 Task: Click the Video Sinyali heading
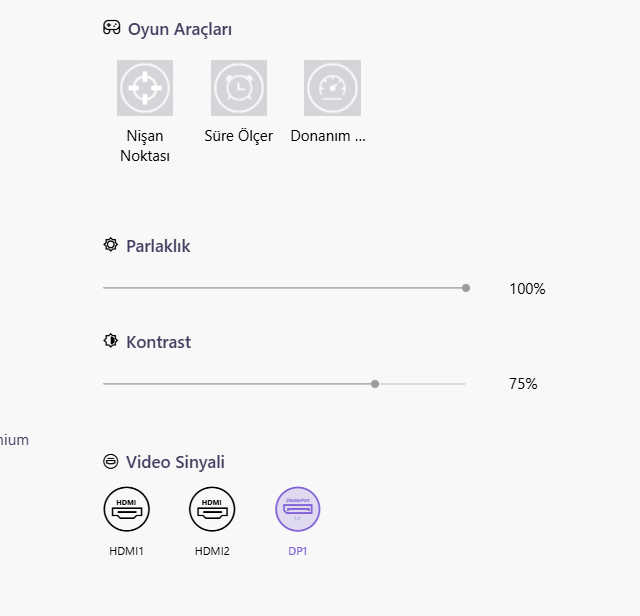(x=176, y=462)
